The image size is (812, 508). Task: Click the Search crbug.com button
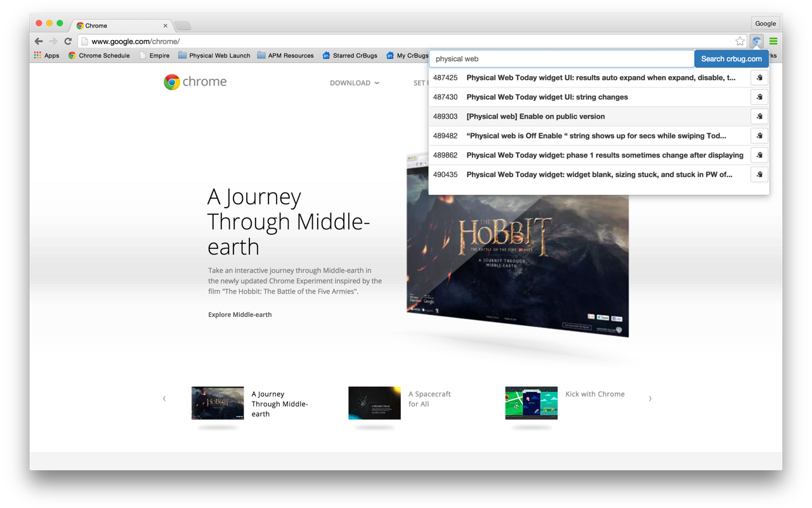pyautogui.click(x=731, y=58)
